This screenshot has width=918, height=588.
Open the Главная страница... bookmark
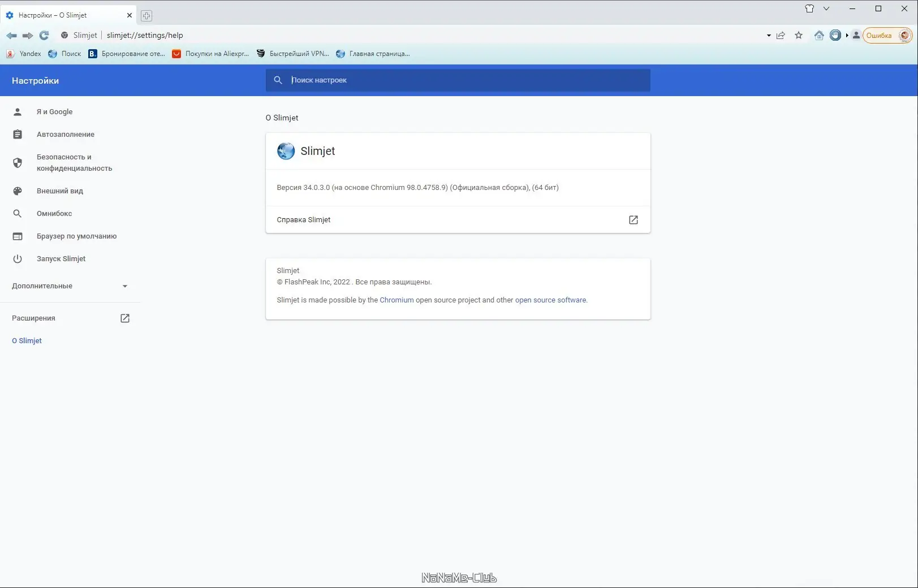[373, 54]
